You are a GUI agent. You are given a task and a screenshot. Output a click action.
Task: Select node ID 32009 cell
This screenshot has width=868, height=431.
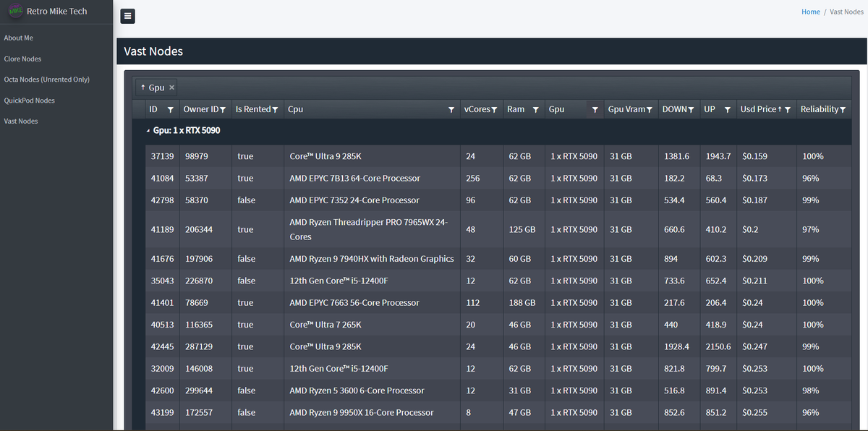(x=162, y=368)
